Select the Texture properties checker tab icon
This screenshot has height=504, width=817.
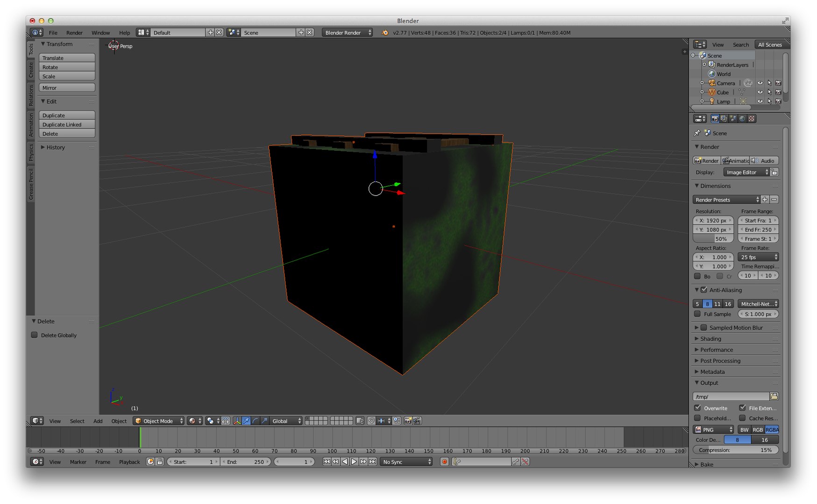point(751,119)
